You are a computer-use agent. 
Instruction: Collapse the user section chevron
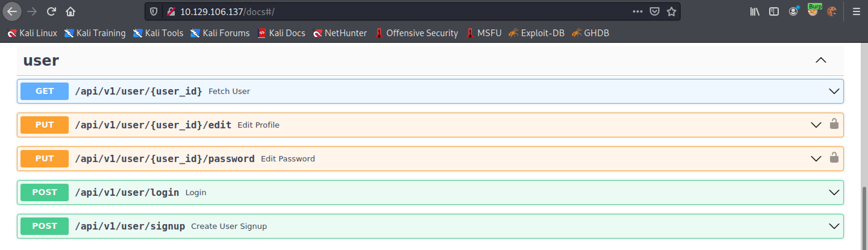pos(821,60)
